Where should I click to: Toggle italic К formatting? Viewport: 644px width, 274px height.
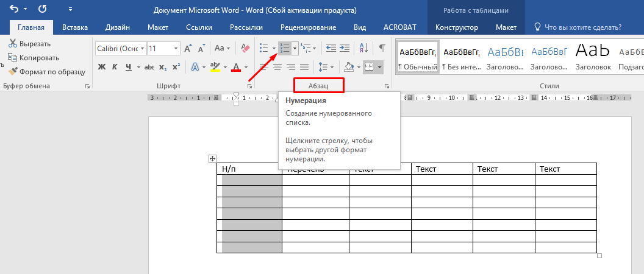point(115,67)
